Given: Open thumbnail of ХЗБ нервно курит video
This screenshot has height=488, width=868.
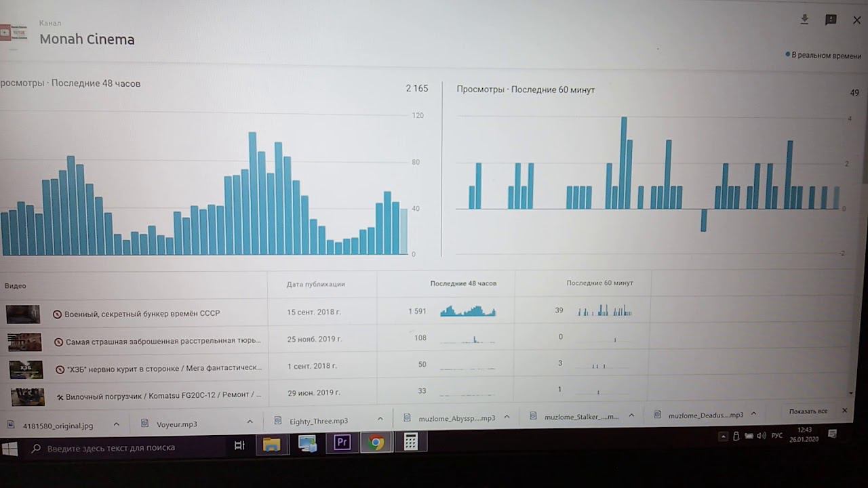Looking at the screenshot, I should 26,369.
